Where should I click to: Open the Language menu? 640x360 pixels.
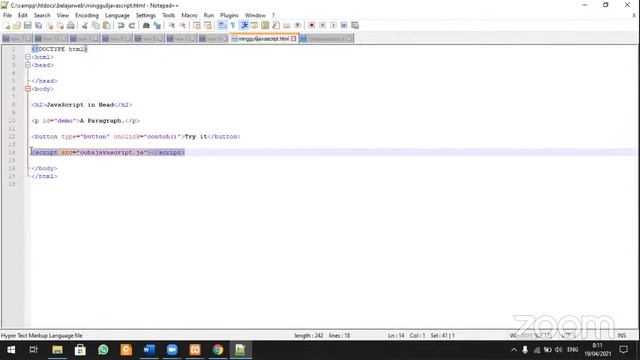tap(117, 15)
